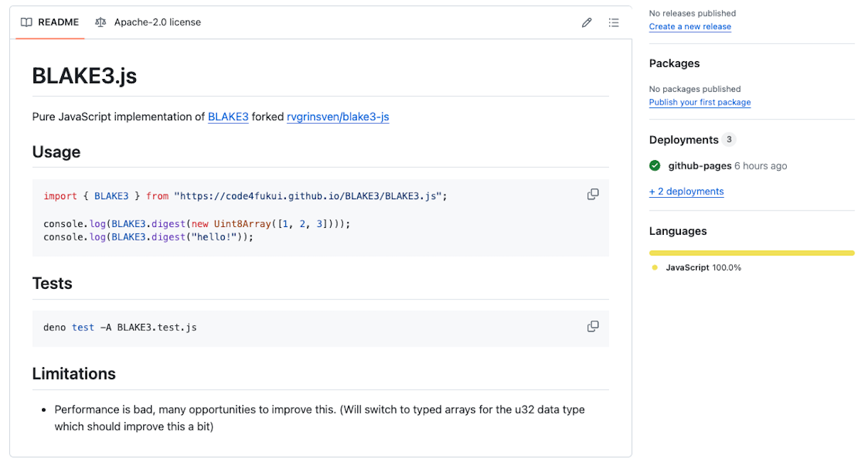Click the green github-pages success checkmark
The width and height of the screenshot is (868, 469).
coord(655,166)
